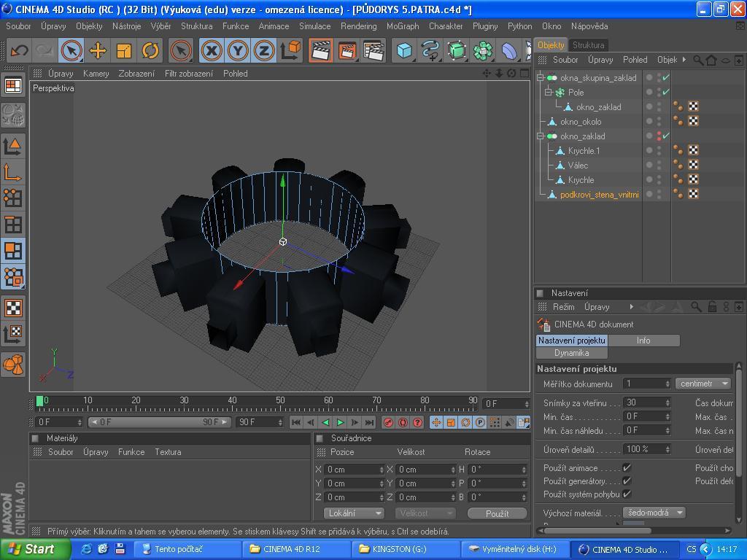Open CINEMA 4D R12 taskbar folder

296,549
